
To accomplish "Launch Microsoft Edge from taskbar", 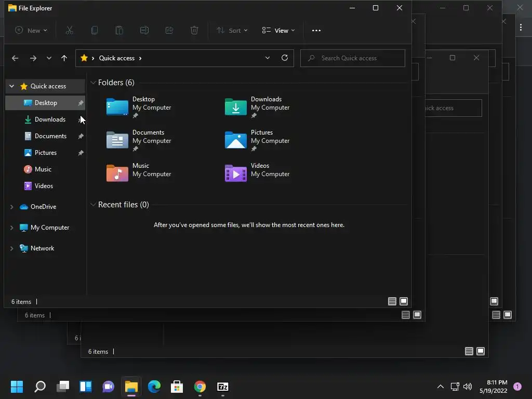I will click(x=154, y=387).
